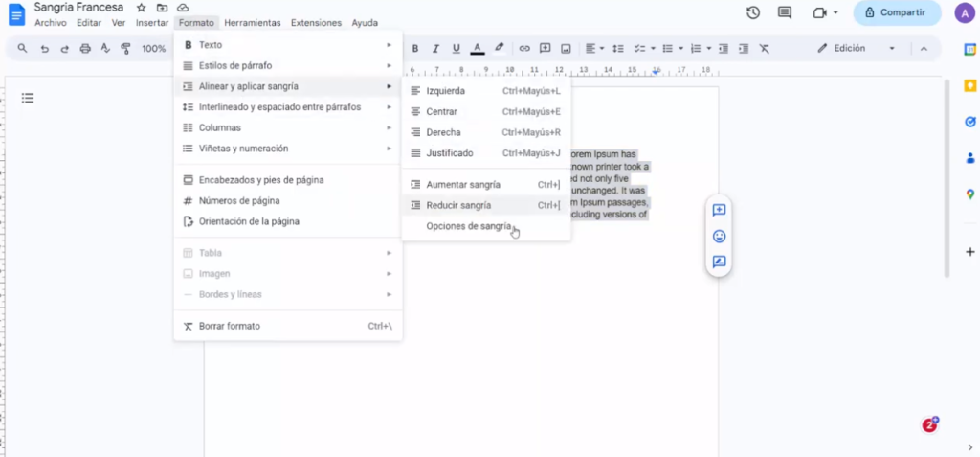Click the line spacing toolbar icon

pos(618,48)
